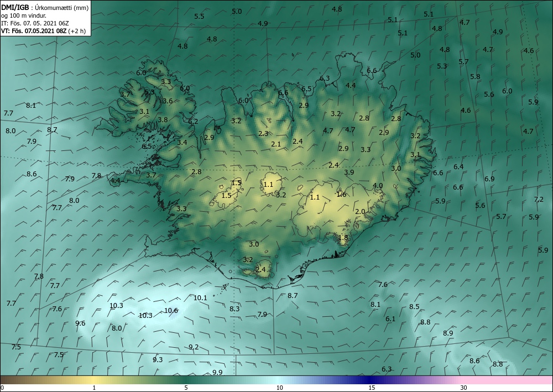This screenshot has width=553, height=392.
Task: Click the value 3.4 near the Westfjords base
Action: (x=182, y=143)
